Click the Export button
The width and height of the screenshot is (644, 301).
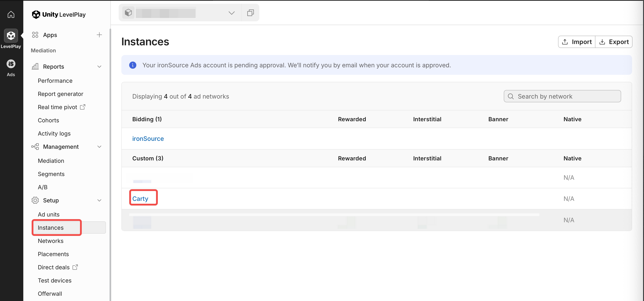(x=614, y=42)
